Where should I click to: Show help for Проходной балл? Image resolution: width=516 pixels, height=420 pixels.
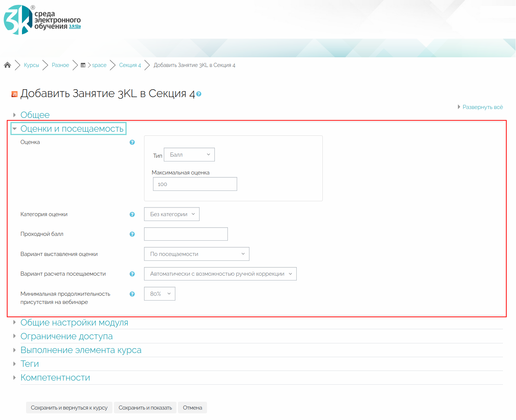coord(132,234)
